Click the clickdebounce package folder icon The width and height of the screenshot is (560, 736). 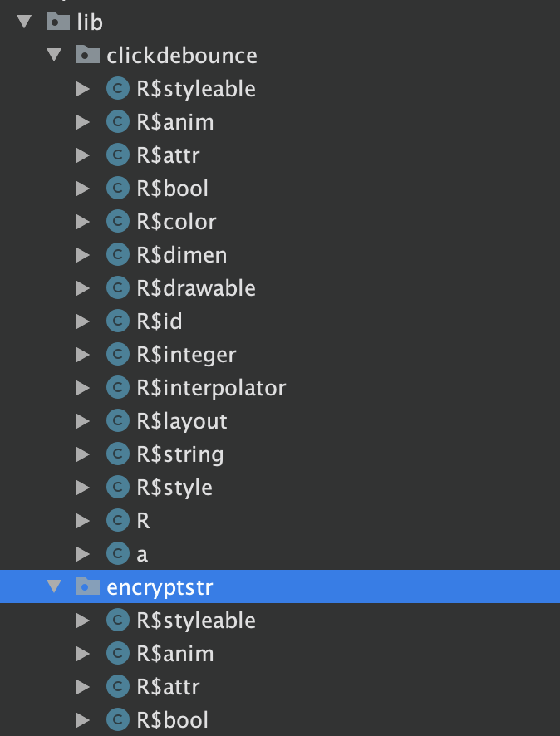coord(87,56)
